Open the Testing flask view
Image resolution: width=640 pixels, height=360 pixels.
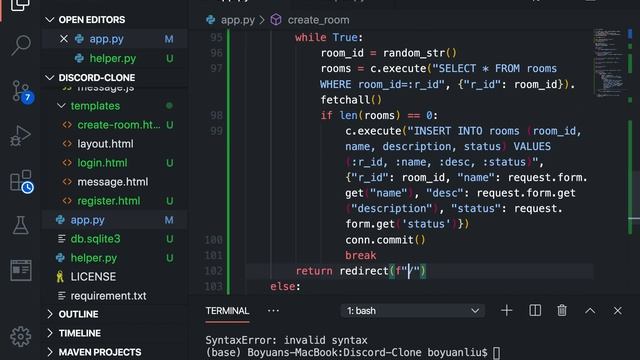(20, 225)
